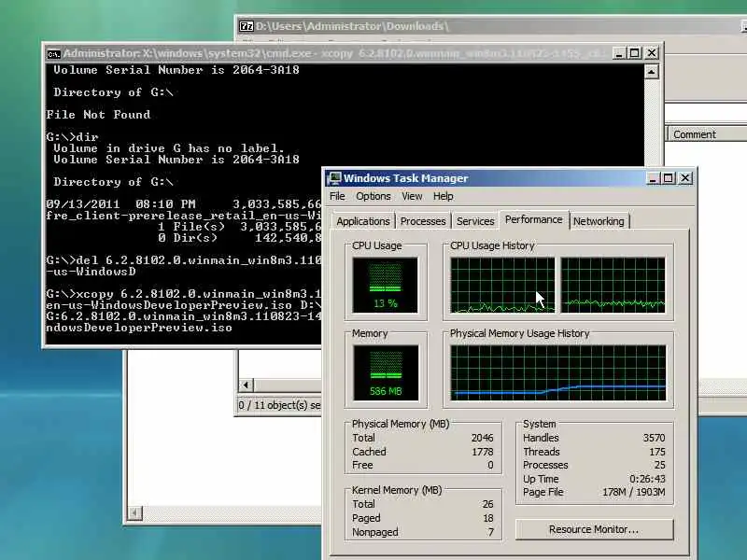This screenshot has height=560, width=747.
Task: Open the View menu in Task Manager
Action: pyautogui.click(x=412, y=196)
